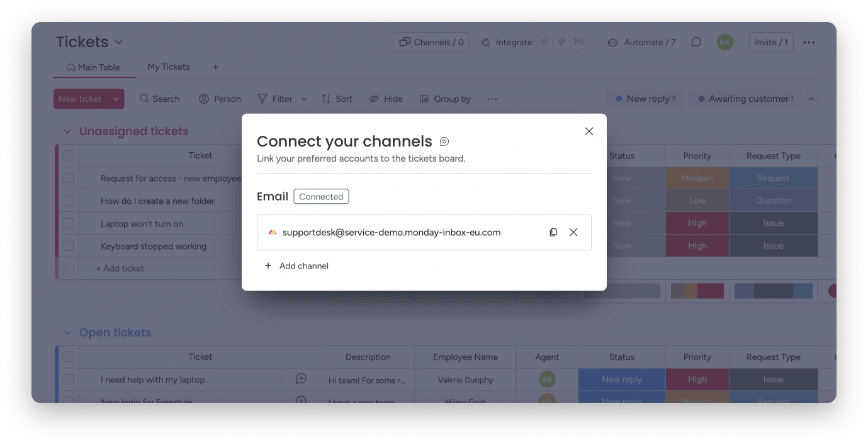Check the Laptop won't turn on checkbox
Image resolution: width=868 pixels, height=444 pixels.
[x=69, y=223]
